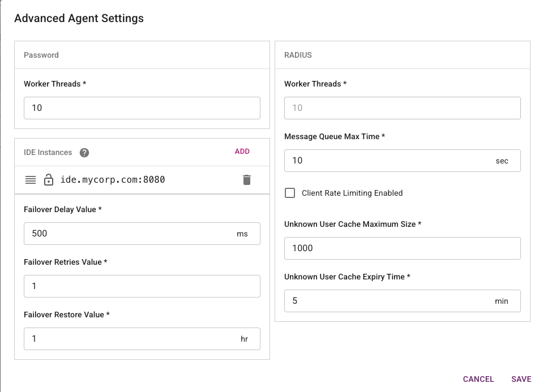Select the ide.mycorp.com:8080 entry text
Image resolution: width=543 pixels, height=392 pixels.
[113, 179]
